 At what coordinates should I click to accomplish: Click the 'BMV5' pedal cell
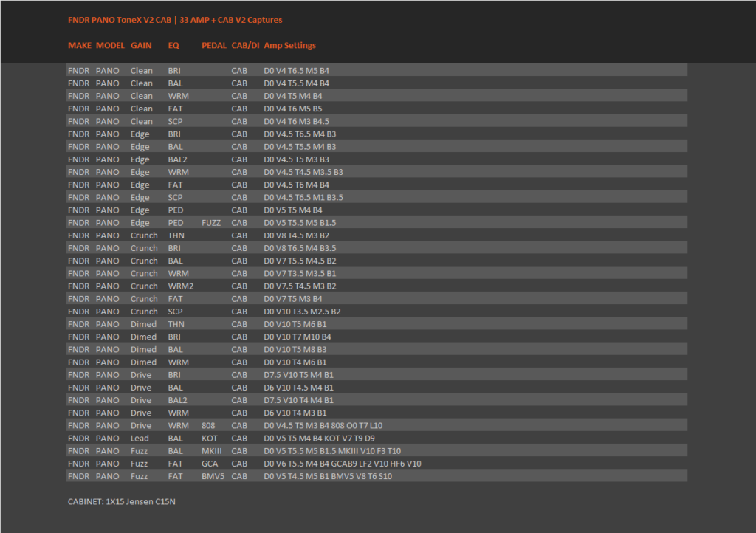(213, 477)
